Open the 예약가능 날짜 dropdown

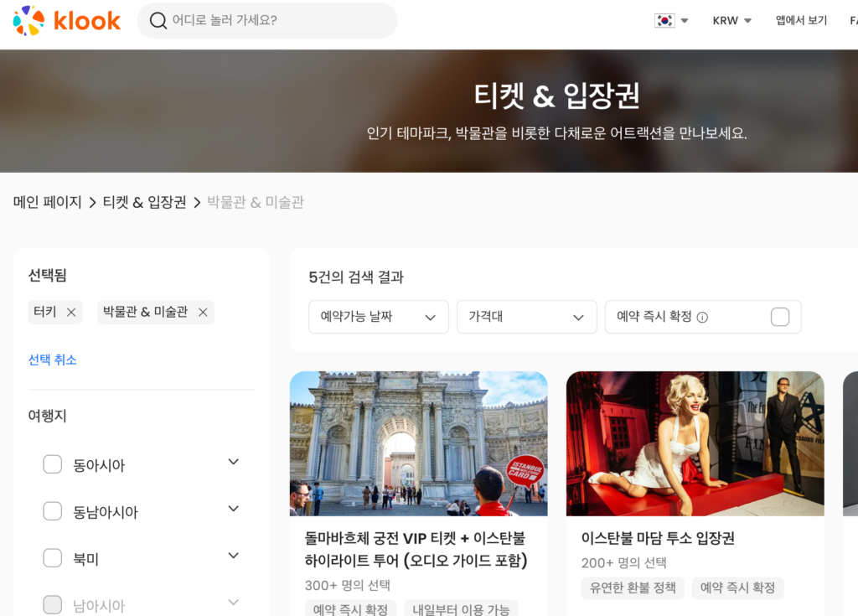click(379, 317)
